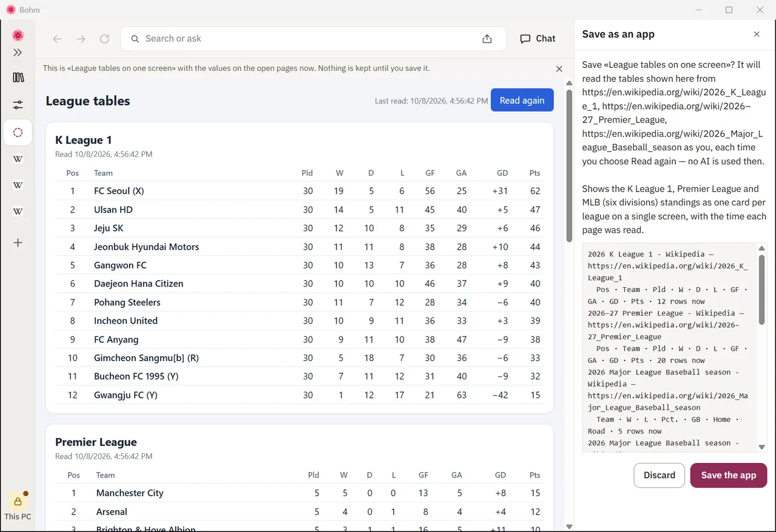Click the source preview box scrollbar down arrow
The height and width of the screenshot is (532, 776).
click(x=762, y=447)
